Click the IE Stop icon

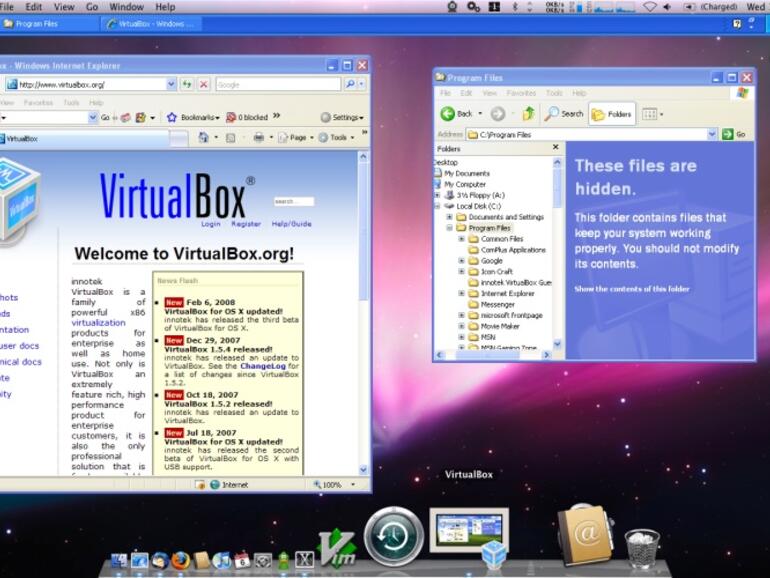click(x=204, y=85)
